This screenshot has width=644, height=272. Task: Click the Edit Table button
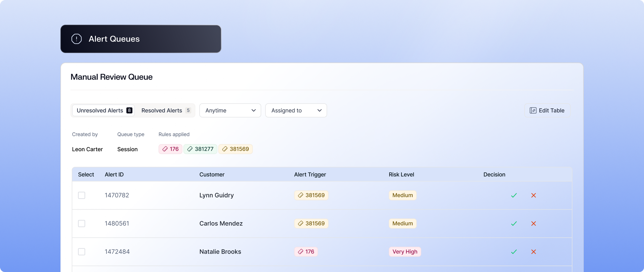[547, 110]
